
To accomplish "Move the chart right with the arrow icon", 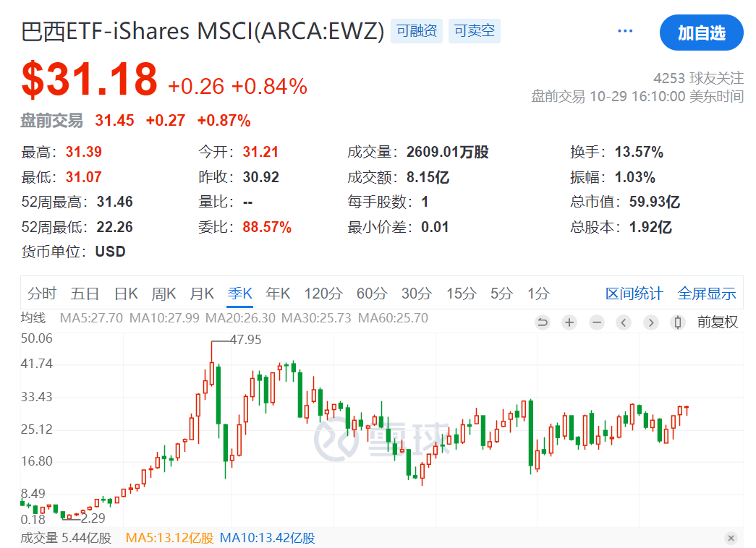I will coord(651,322).
